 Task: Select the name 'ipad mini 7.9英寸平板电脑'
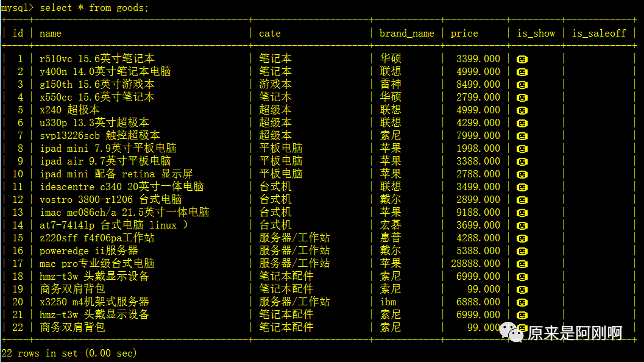pyautogui.click(x=108, y=148)
